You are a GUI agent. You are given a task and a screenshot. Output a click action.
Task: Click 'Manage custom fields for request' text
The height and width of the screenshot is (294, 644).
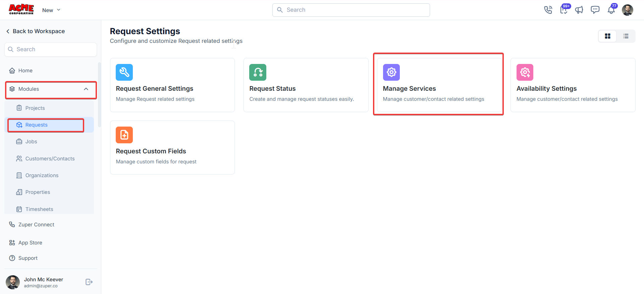(156, 162)
